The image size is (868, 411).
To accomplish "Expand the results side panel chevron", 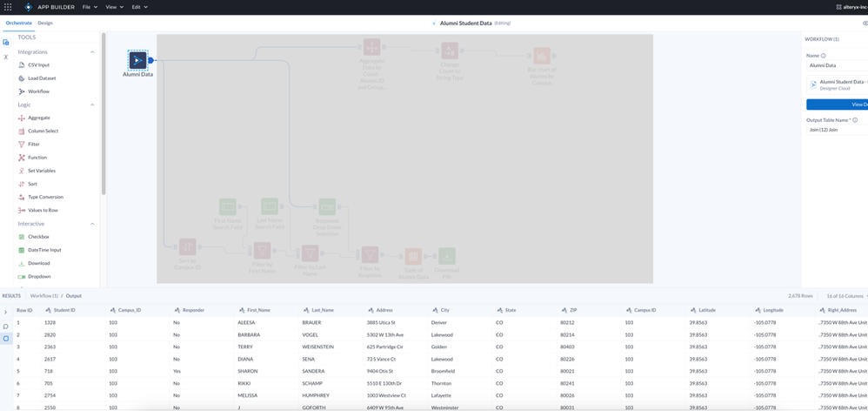I will tap(5, 313).
